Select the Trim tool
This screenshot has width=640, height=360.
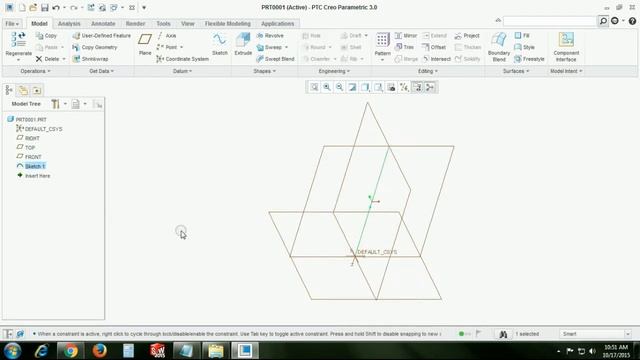tap(404, 47)
